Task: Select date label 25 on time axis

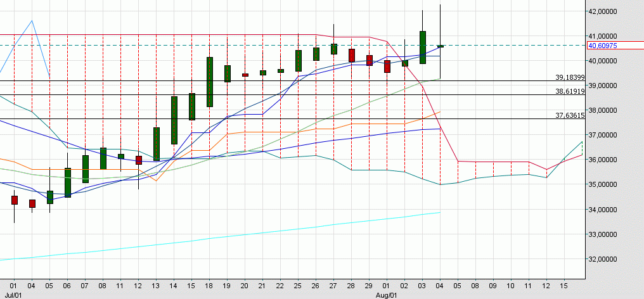Action: point(298,286)
